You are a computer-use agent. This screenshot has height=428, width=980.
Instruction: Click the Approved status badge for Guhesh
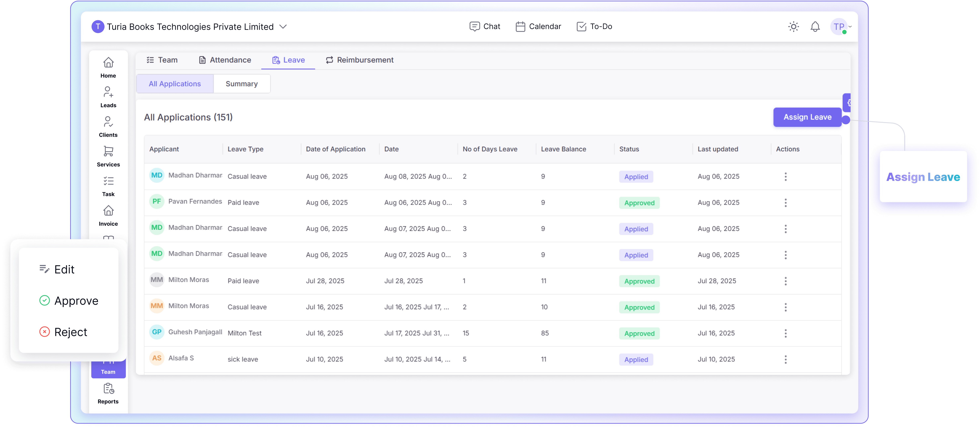[639, 334]
